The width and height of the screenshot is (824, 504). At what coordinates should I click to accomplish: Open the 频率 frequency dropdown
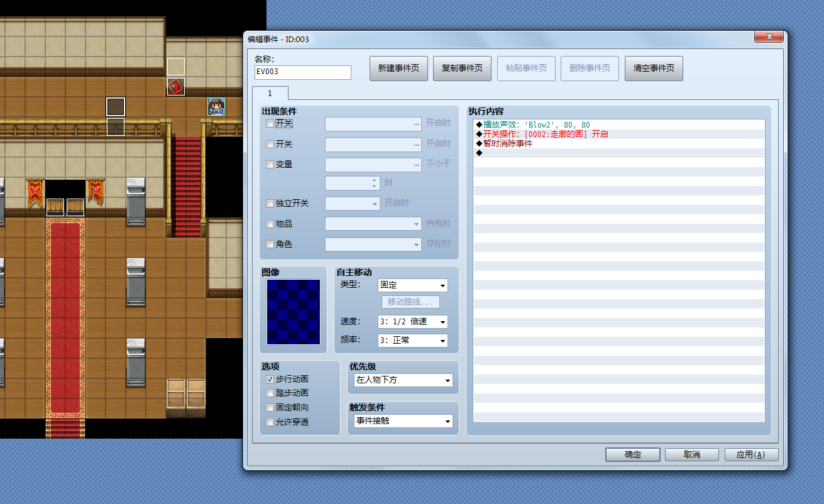pos(413,341)
